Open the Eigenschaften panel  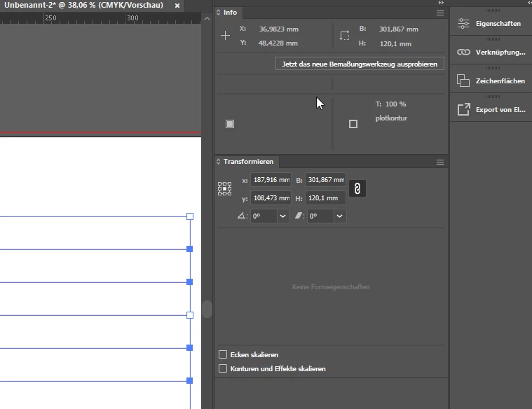pos(491,23)
